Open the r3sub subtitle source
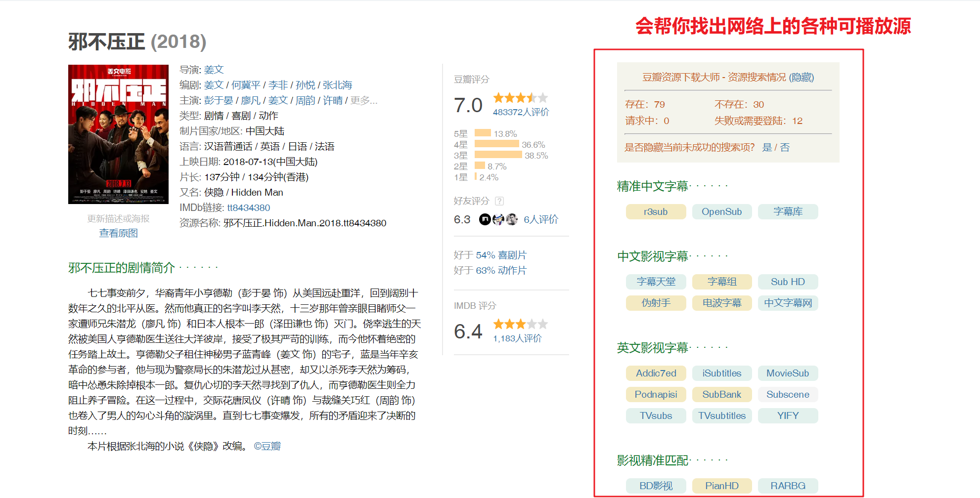Image resolution: width=980 pixels, height=498 pixels. pos(656,211)
